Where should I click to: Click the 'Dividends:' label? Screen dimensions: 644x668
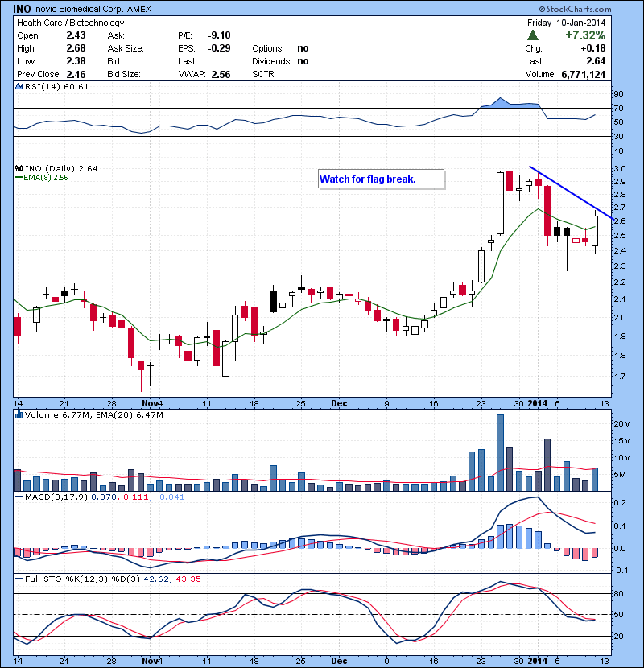click(272, 61)
